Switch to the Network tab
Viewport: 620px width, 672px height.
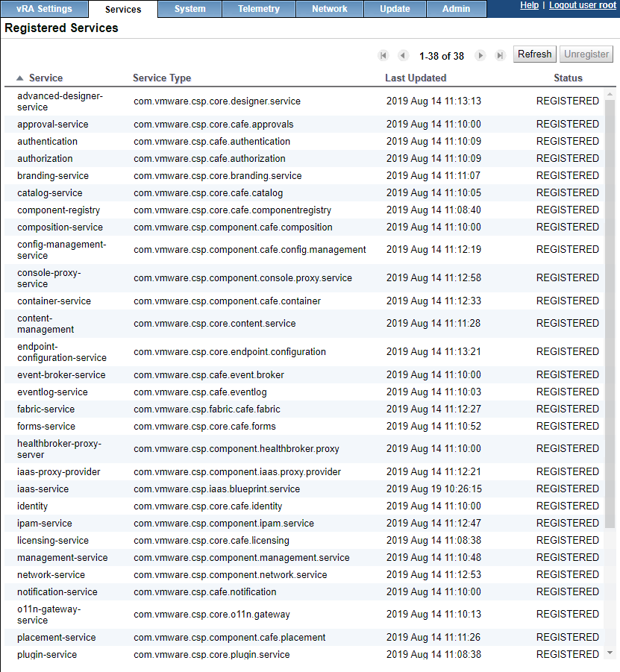coord(329,9)
